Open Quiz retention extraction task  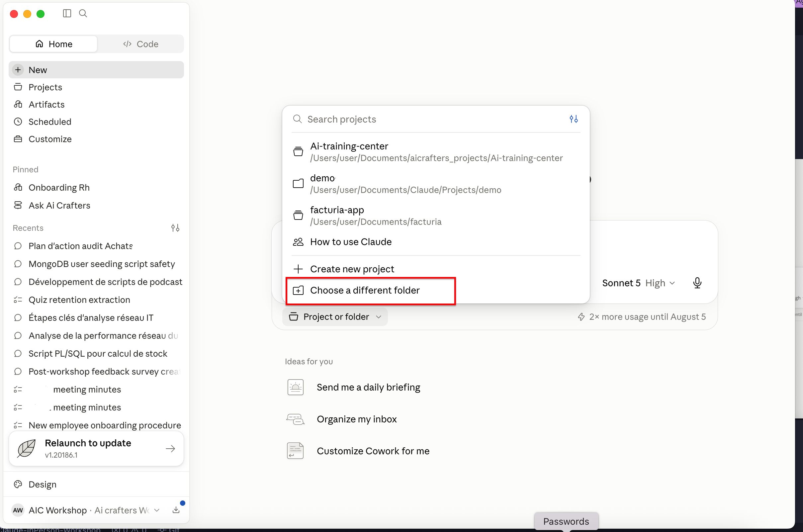(x=96, y=300)
